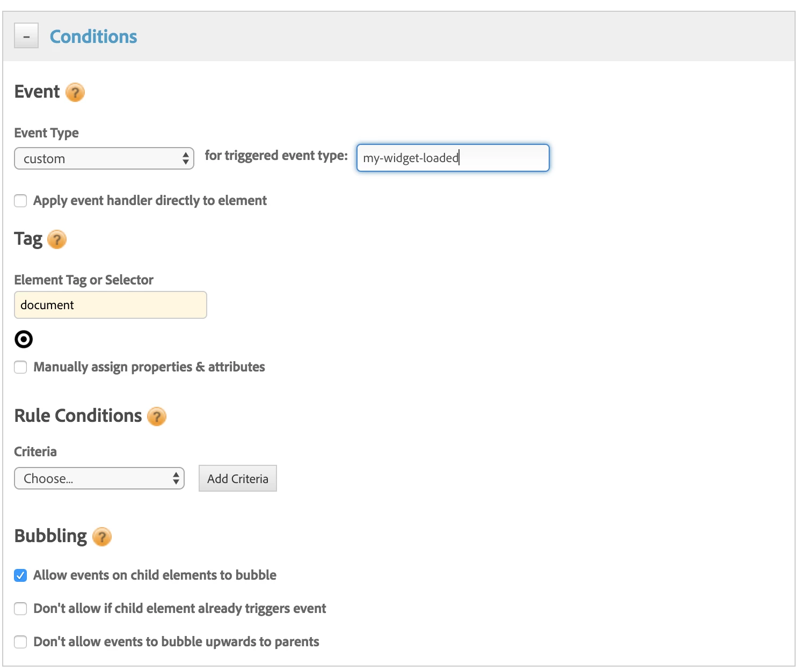Click the triggered event type text field
The height and width of the screenshot is (672, 801).
click(453, 158)
